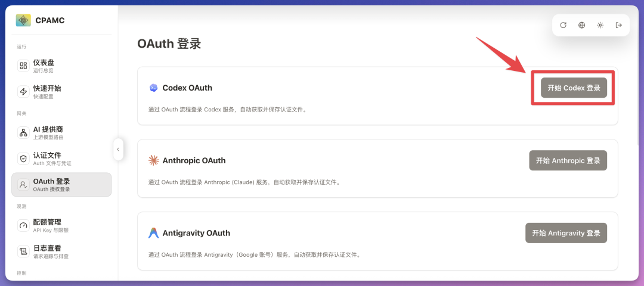Click the 观测 section label
This screenshot has width=644, height=286.
click(x=21, y=206)
